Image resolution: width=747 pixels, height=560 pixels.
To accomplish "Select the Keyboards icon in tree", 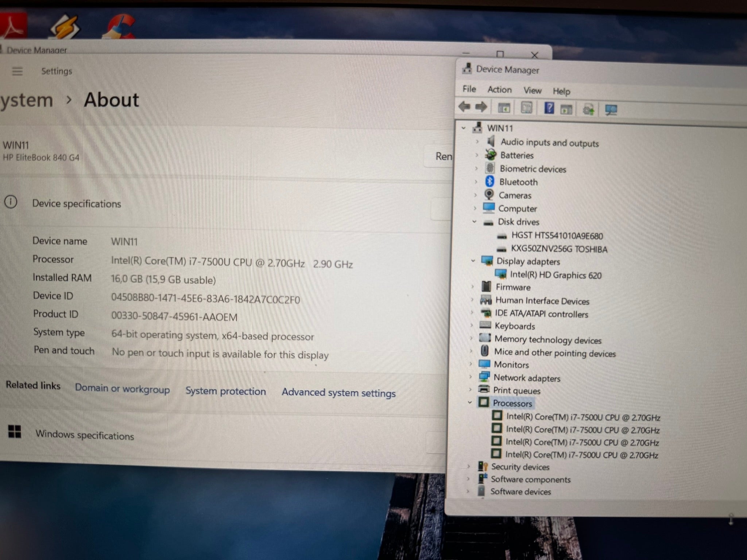I will coord(485,325).
